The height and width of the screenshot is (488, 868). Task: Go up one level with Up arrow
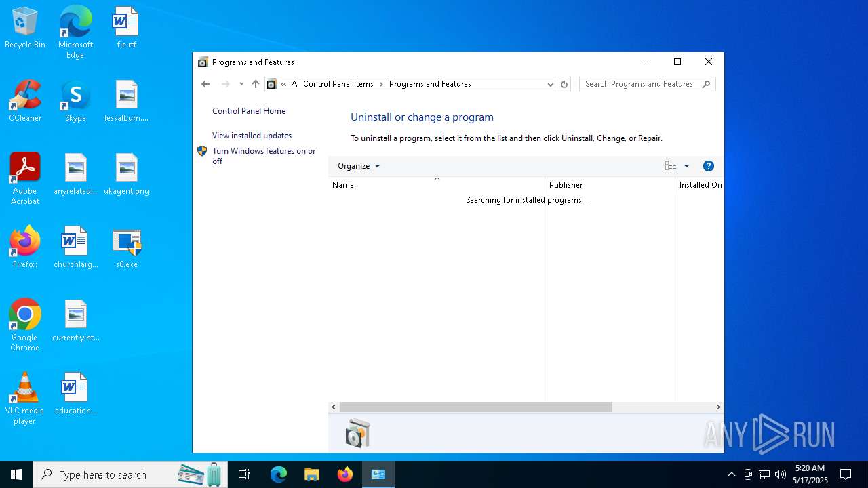click(x=256, y=84)
